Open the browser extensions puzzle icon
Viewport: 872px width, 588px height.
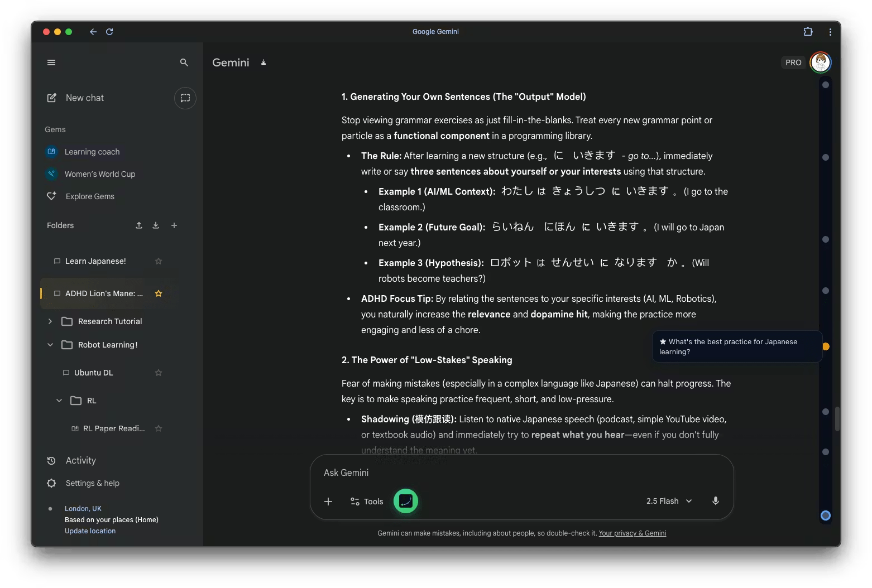(x=808, y=32)
